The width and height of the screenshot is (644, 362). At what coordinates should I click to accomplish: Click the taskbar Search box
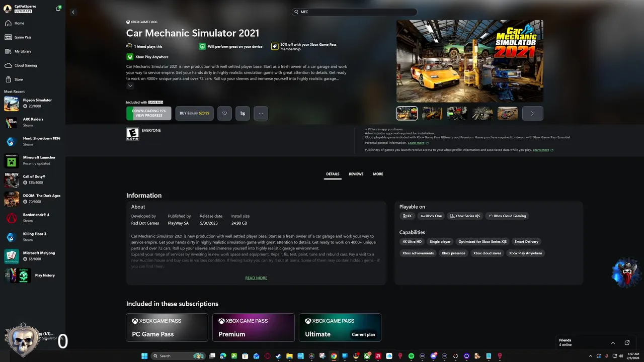[x=179, y=356]
